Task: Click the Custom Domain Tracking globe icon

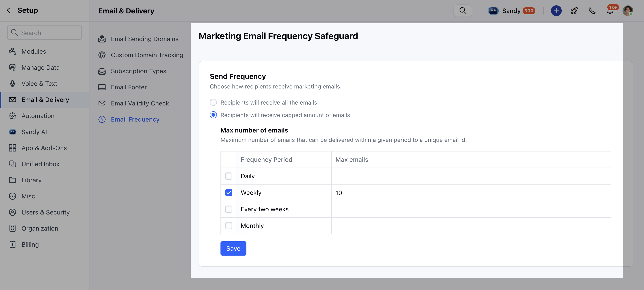Action: point(102,55)
